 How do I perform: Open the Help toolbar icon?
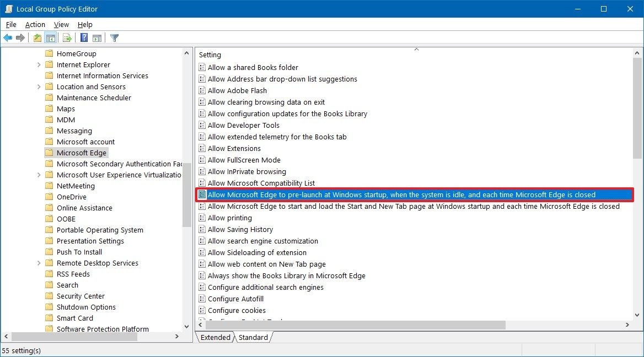coord(84,38)
